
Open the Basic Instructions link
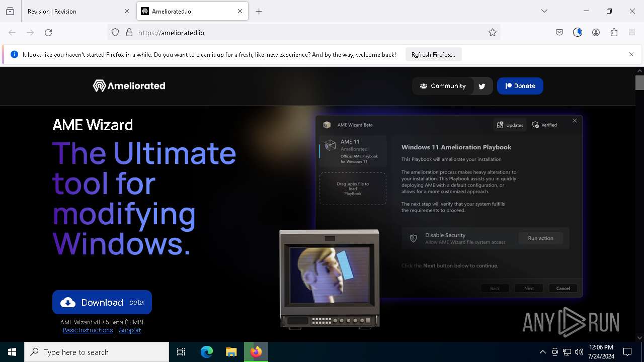pos(88,330)
